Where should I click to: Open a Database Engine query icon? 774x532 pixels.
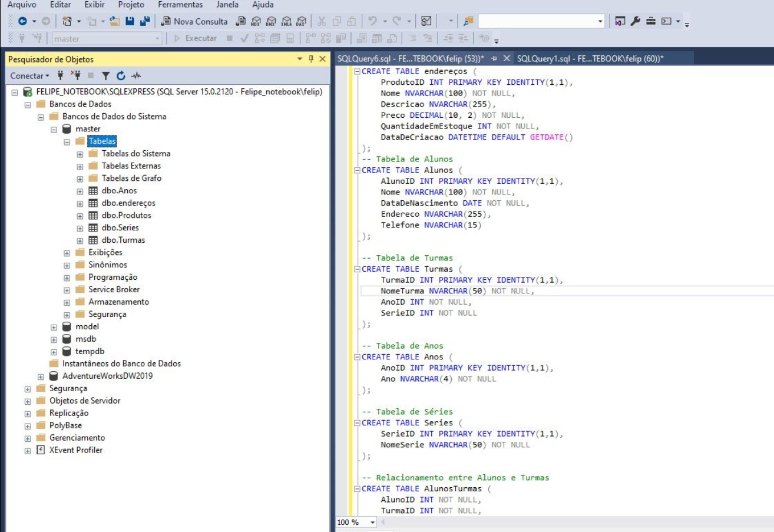[240, 22]
